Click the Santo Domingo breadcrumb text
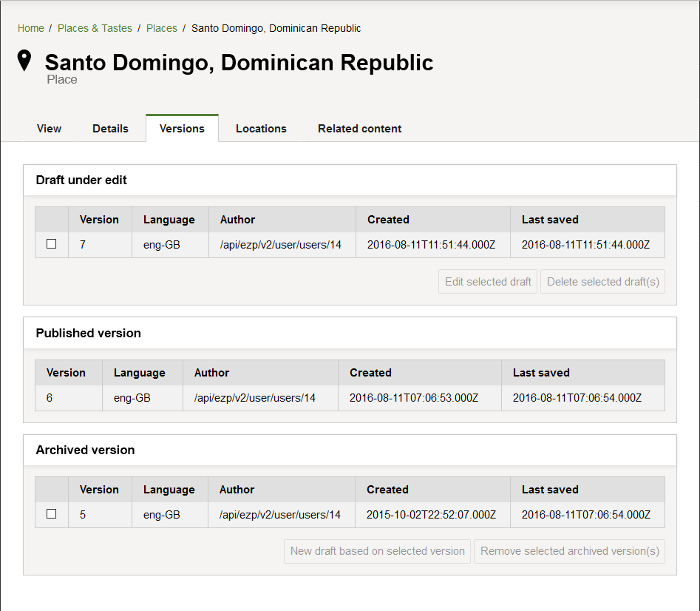The width and height of the screenshot is (700, 611). (276, 28)
